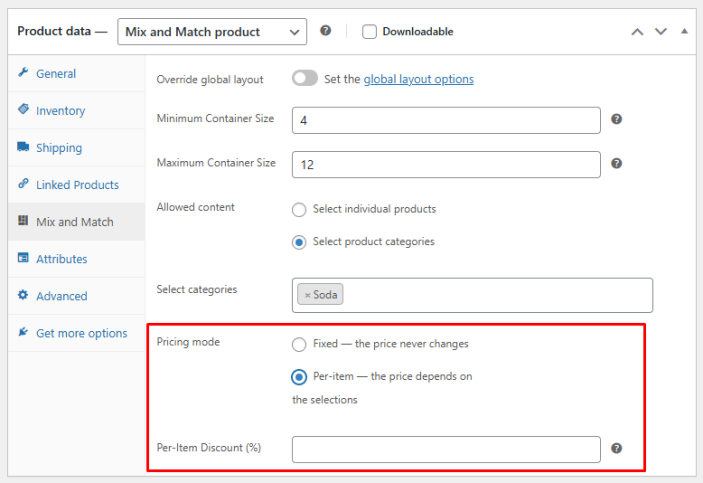Viewport: 703px width, 483px height.
Task: Enable the Downloadable checkbox
Action: (x=370, y=31)
